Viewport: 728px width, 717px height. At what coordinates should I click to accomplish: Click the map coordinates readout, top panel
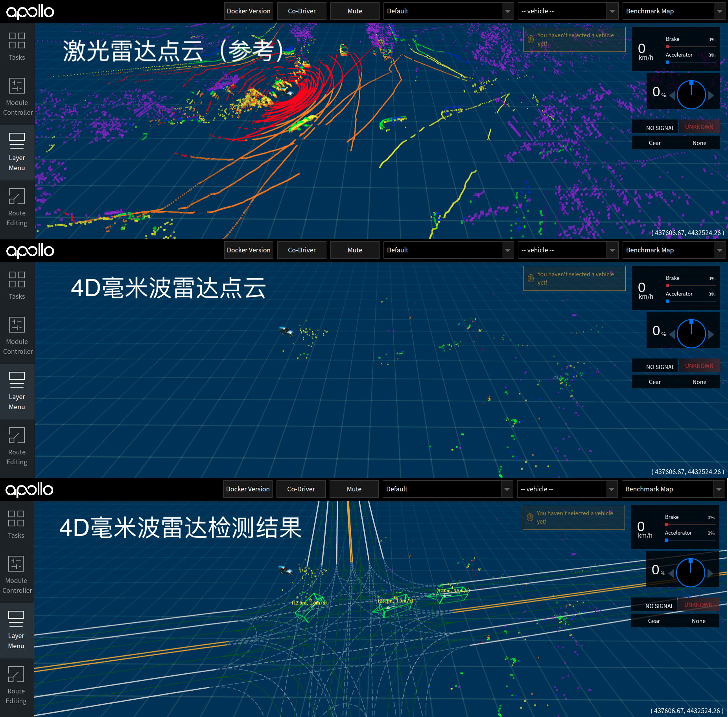coord(687,233)
